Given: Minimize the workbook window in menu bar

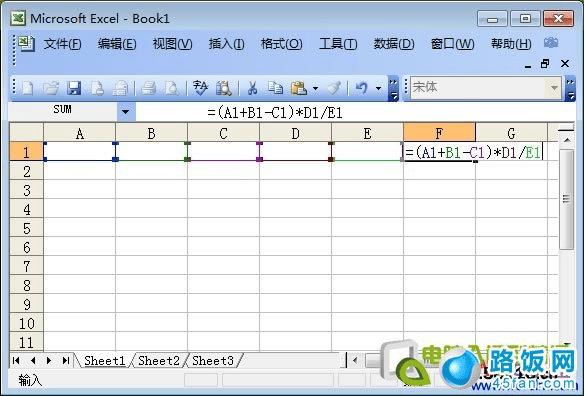Looking at the screenshot, I should pyautogui.click(x=528, y=66).
